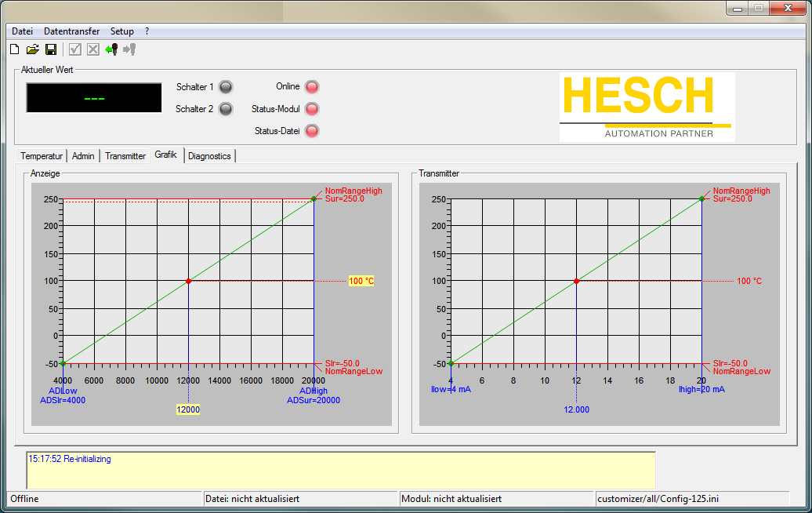812x513 pixels.
Task: Click the green start point of Anzeige curve
Action: coord(63,363)
